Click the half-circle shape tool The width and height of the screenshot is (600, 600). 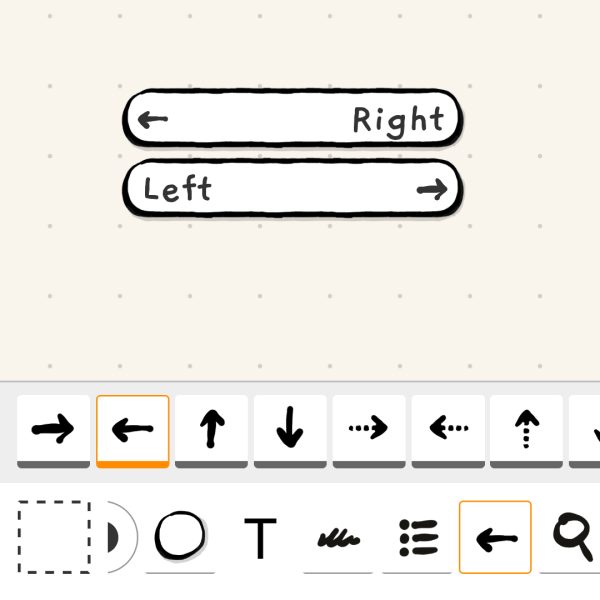click(x=122, y=537)
